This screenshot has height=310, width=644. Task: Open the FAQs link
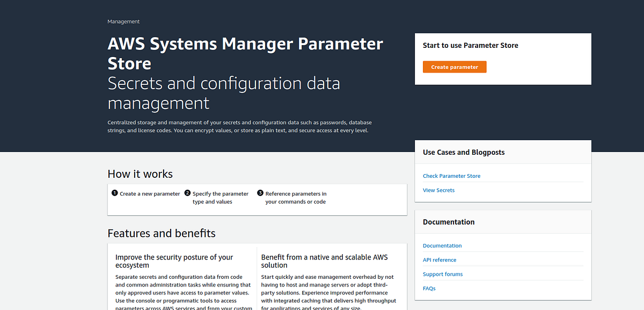[x=429, y=288]
